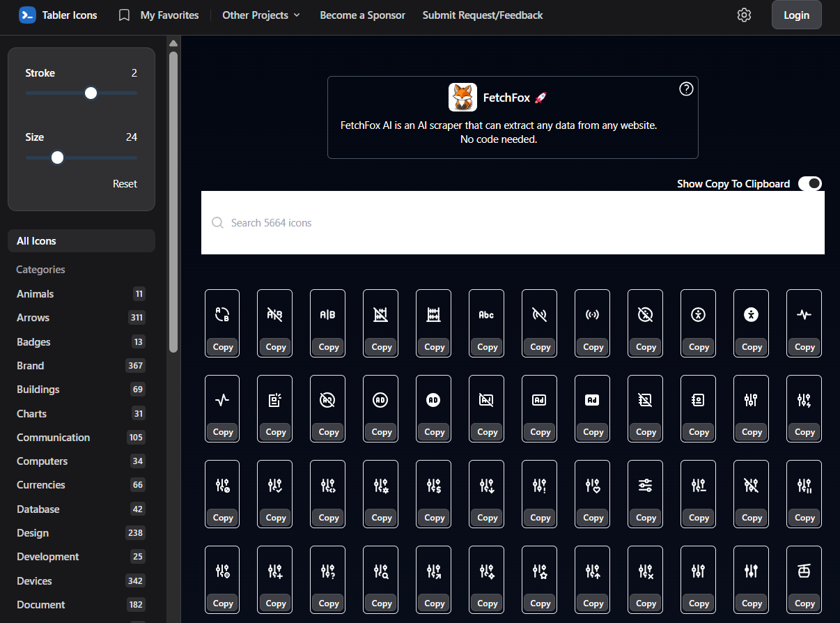
Task: Open settings via the gear icon
Action: coord(744,15)
